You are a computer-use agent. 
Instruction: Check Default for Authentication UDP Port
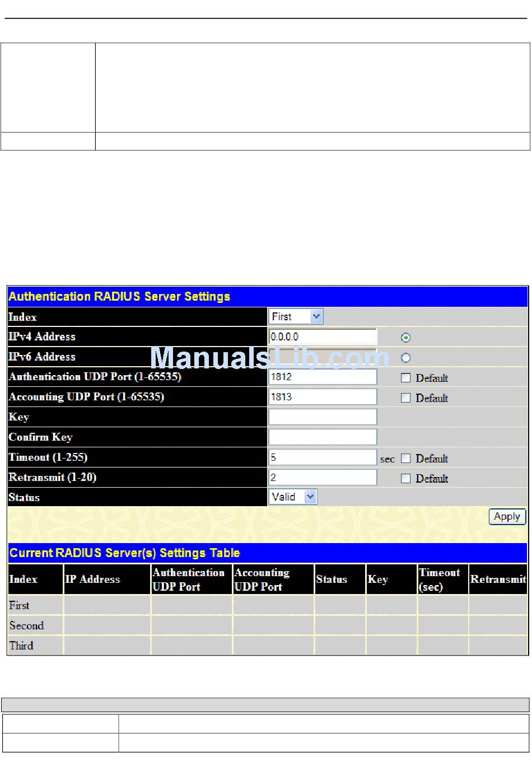click(x=405, y=378)
